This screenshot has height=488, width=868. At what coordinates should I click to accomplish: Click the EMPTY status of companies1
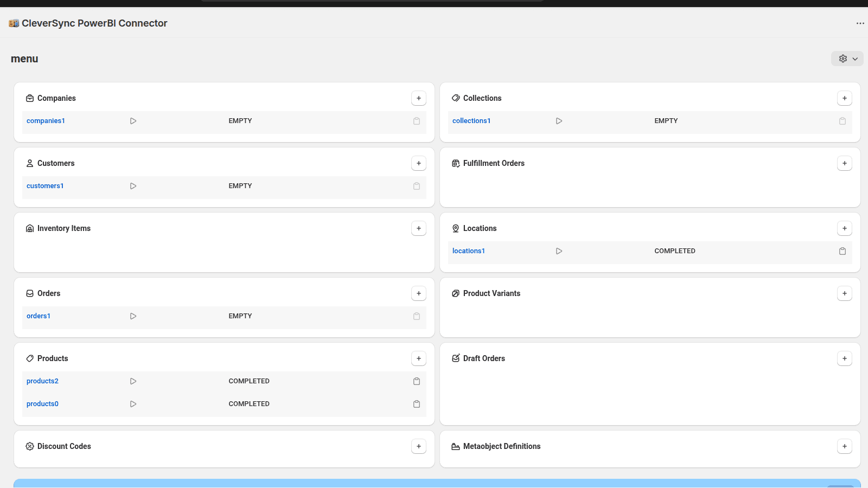coord(240,121)
